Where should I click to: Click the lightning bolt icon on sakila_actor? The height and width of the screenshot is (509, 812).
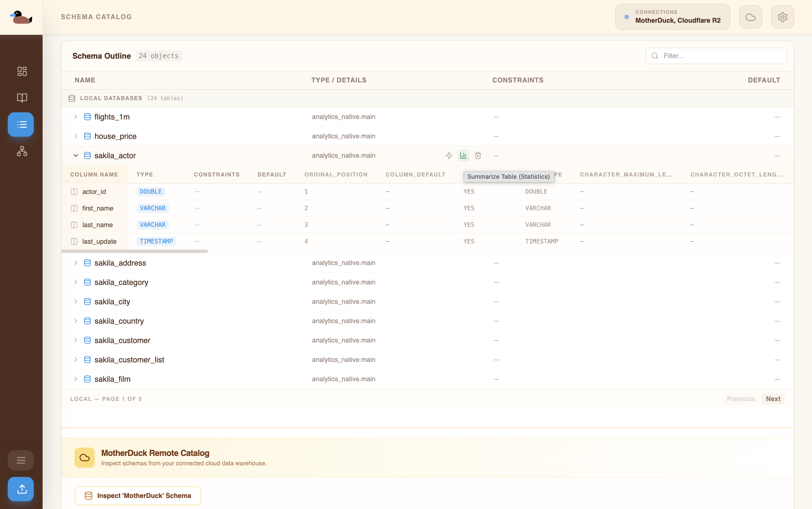pyautogui.click(x=449, y=155)
